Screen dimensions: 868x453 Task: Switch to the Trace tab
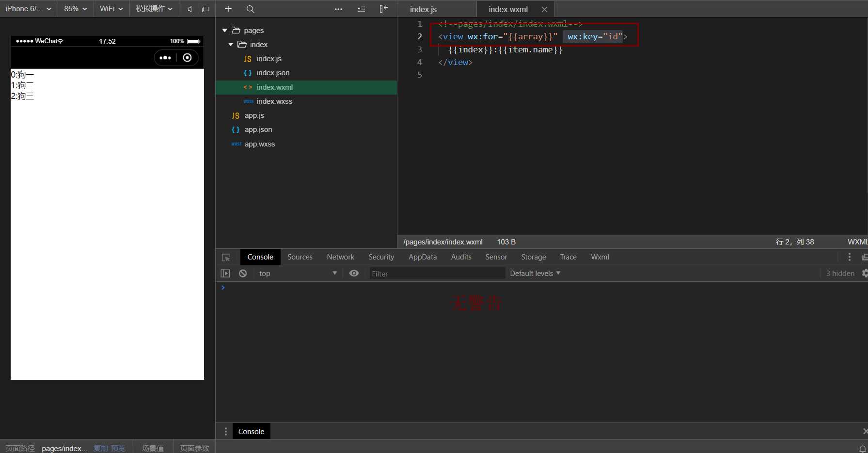pos(568,257)
